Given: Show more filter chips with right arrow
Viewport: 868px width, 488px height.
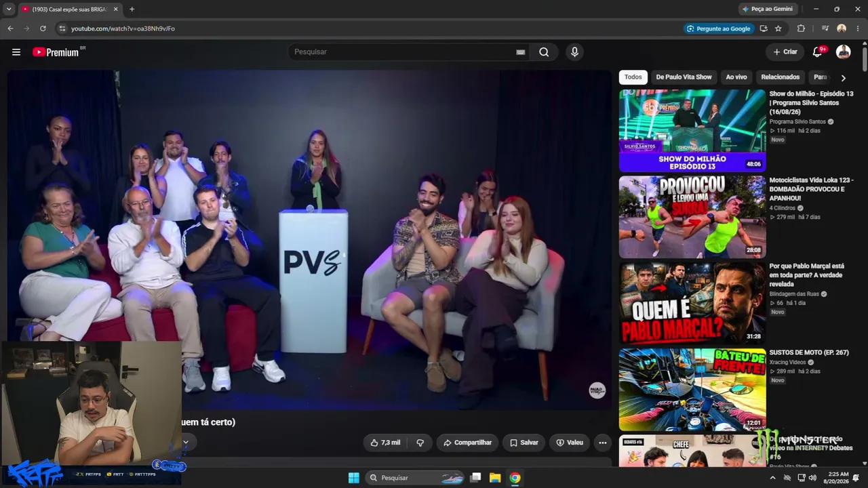Looking at the screenshot, I should point(843,77).
